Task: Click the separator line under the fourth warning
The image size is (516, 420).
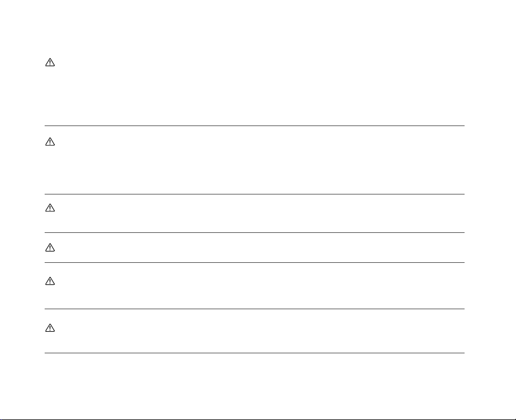Action: 254,262
